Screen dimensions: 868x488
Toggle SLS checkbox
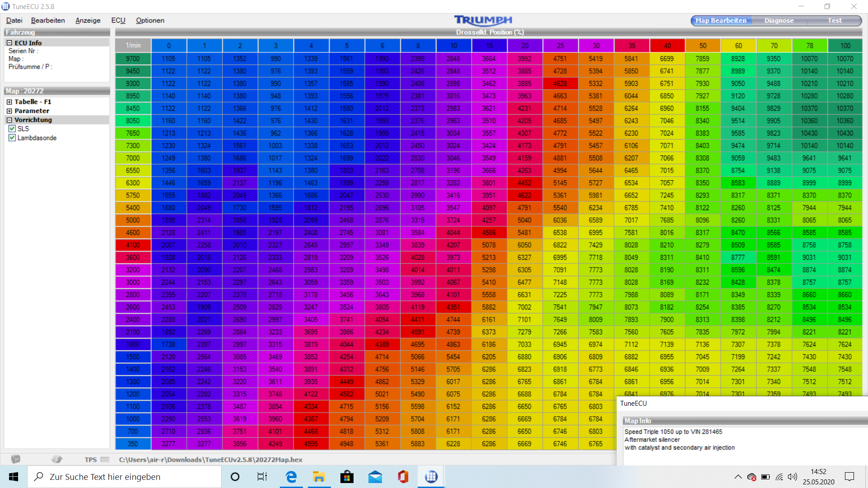12,129
